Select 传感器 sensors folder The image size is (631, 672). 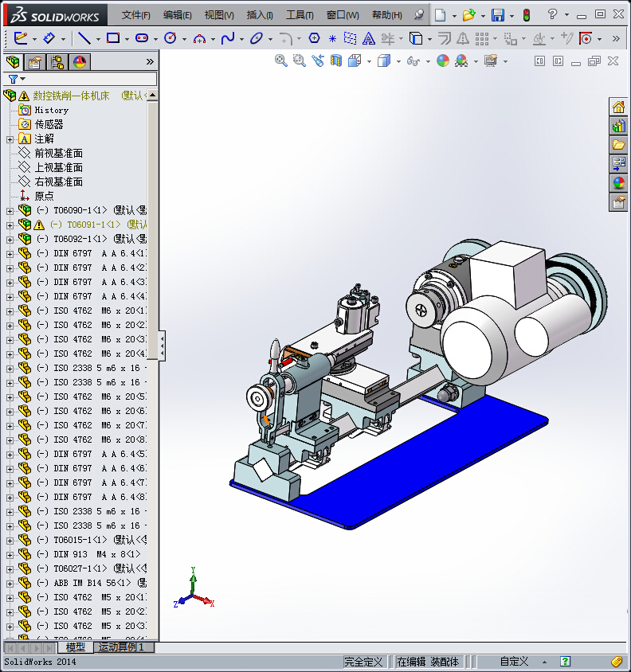pos(49,125)
